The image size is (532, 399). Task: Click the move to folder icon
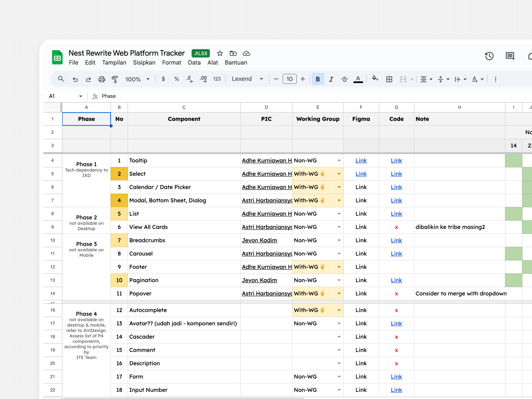tap(233, 53)
